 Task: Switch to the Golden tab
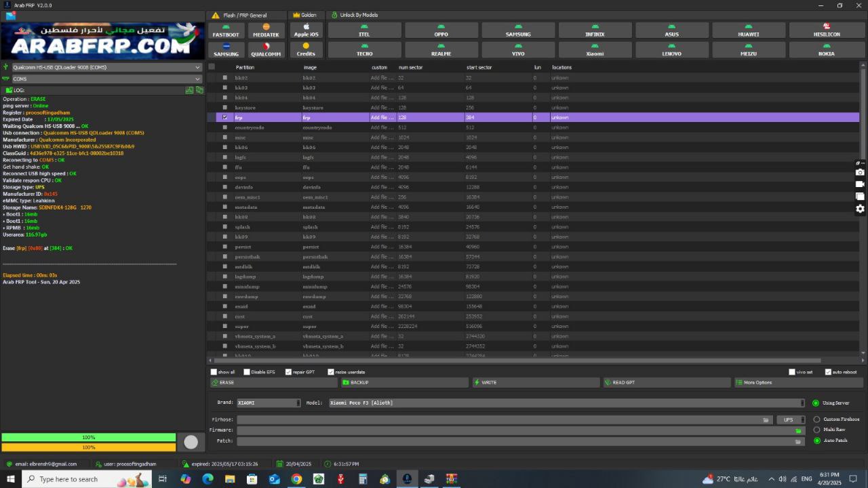[x=304, y=15]
